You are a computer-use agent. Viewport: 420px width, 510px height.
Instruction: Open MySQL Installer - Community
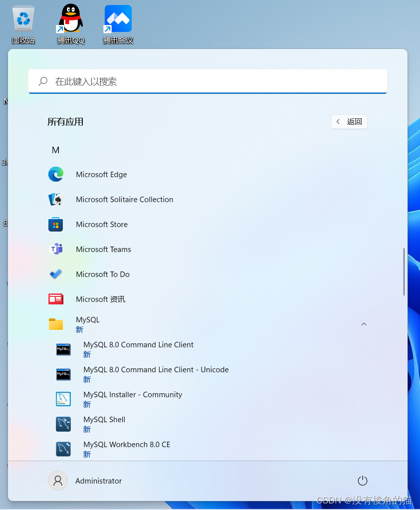coord(133,399)
